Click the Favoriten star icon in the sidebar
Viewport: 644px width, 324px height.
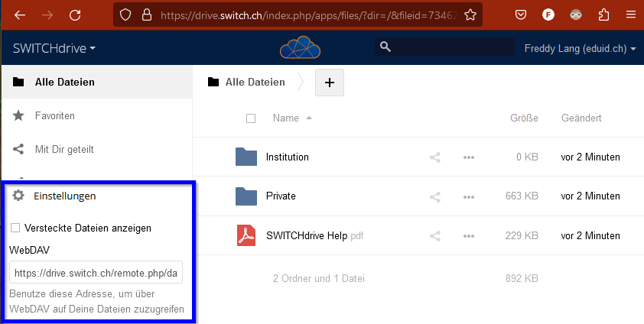point(18,115)
